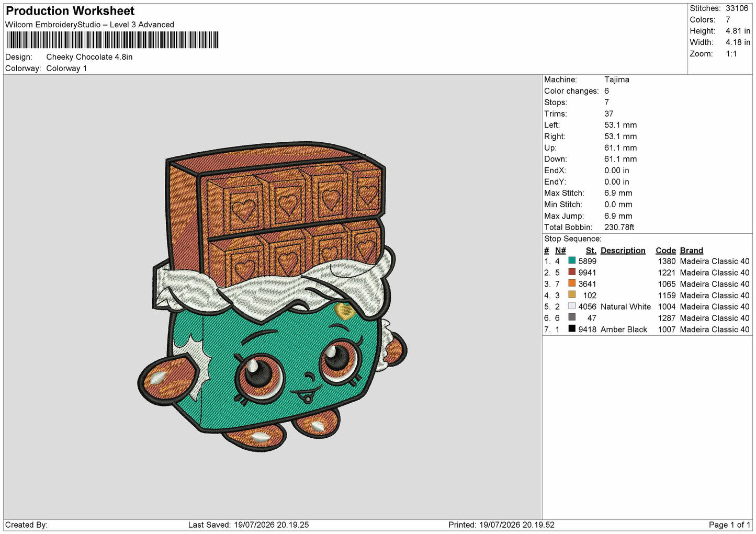Click the height value 4.81 in

coord(738,31)
